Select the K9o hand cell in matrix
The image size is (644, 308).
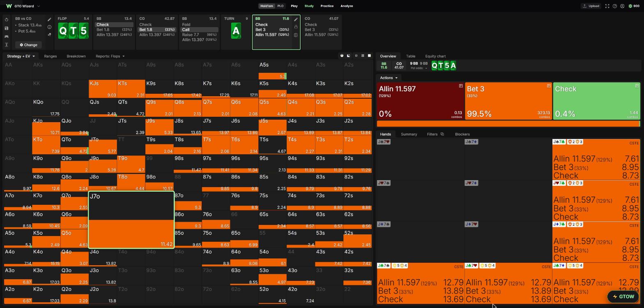[x=46, y=164]
